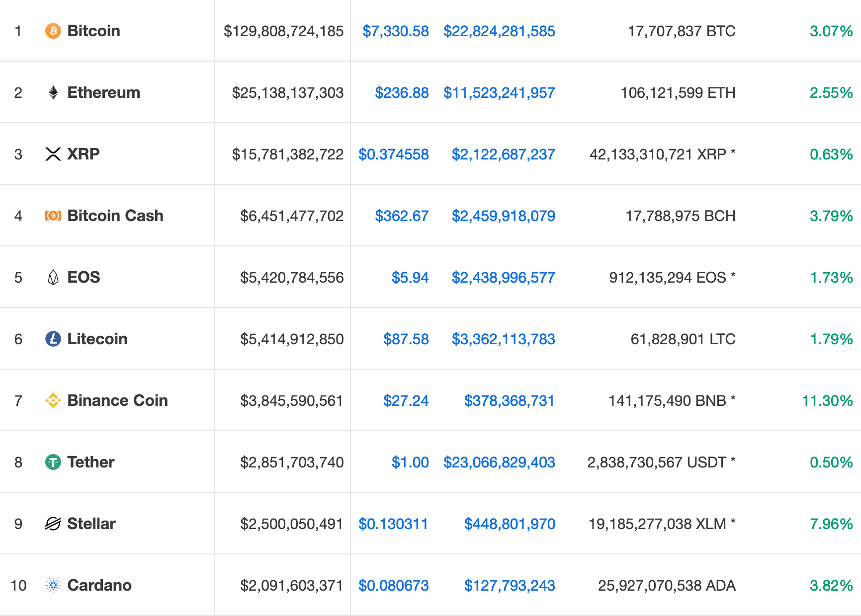
Task: Click EOS volume $2,438,996,577
Action: (504, 278)
